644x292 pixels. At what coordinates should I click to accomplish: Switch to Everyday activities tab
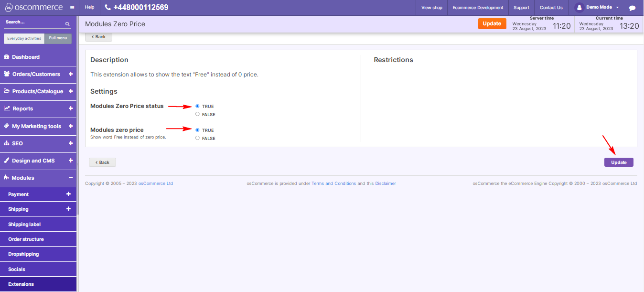tap(24, 38)
